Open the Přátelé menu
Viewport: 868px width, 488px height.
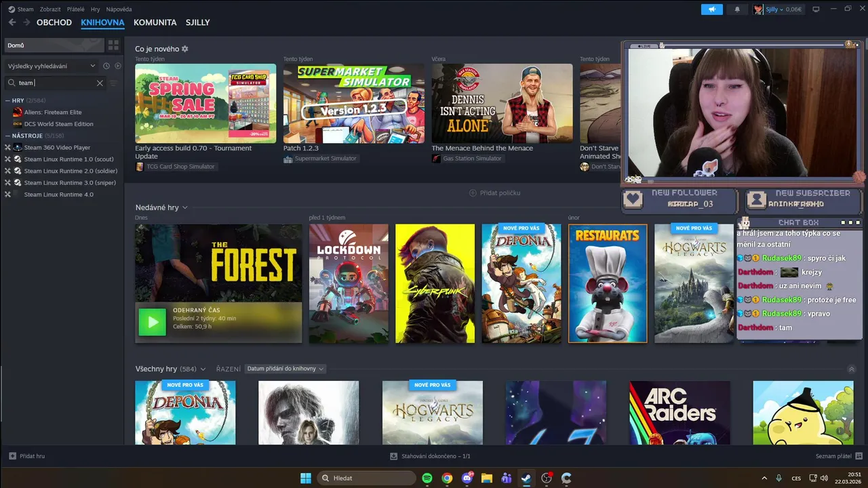click(76, 9)
